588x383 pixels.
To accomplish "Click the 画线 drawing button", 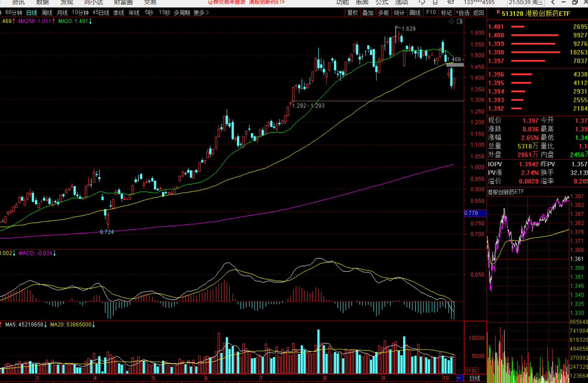I will point(415,13).
